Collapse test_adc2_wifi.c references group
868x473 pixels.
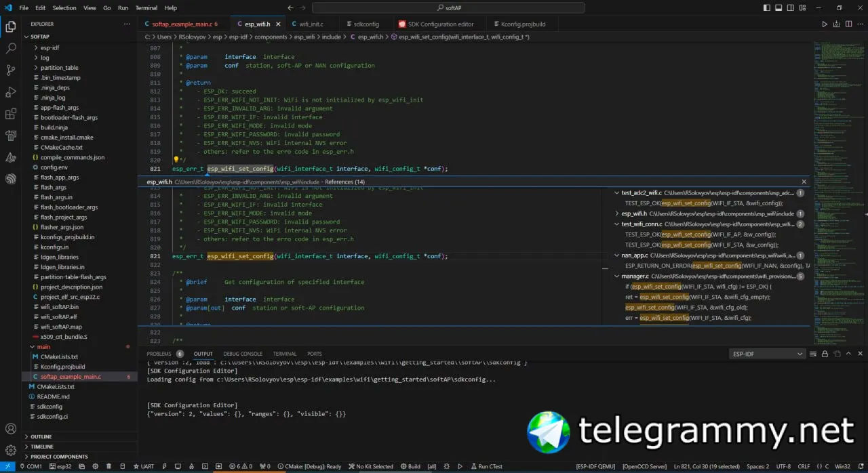tap(616, 193)
